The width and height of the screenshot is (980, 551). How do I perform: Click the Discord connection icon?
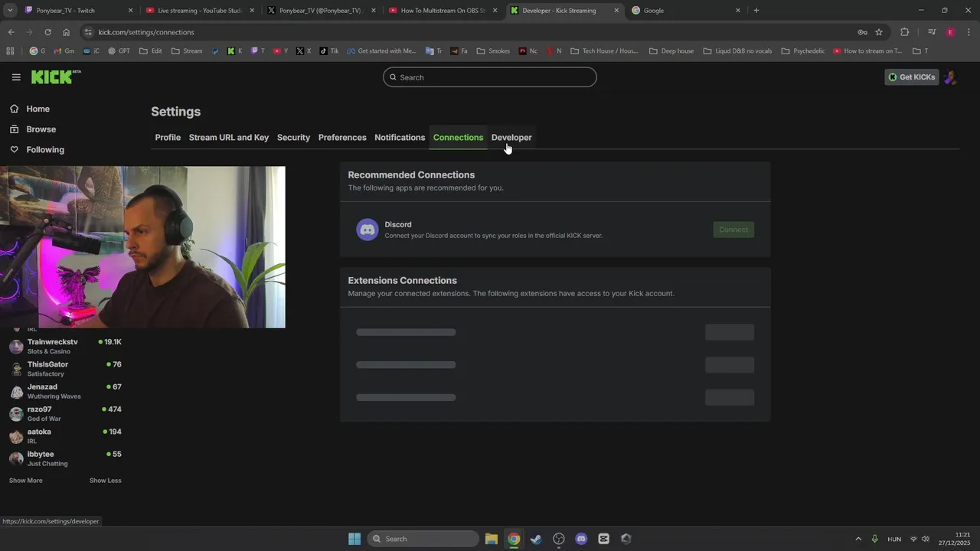pos(367,230)
